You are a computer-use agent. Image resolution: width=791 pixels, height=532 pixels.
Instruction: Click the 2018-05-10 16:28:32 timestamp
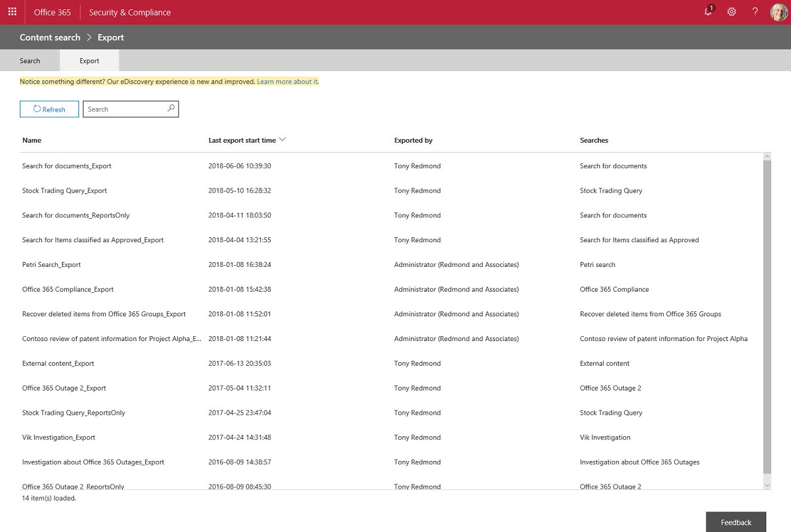tap(240, 190)
